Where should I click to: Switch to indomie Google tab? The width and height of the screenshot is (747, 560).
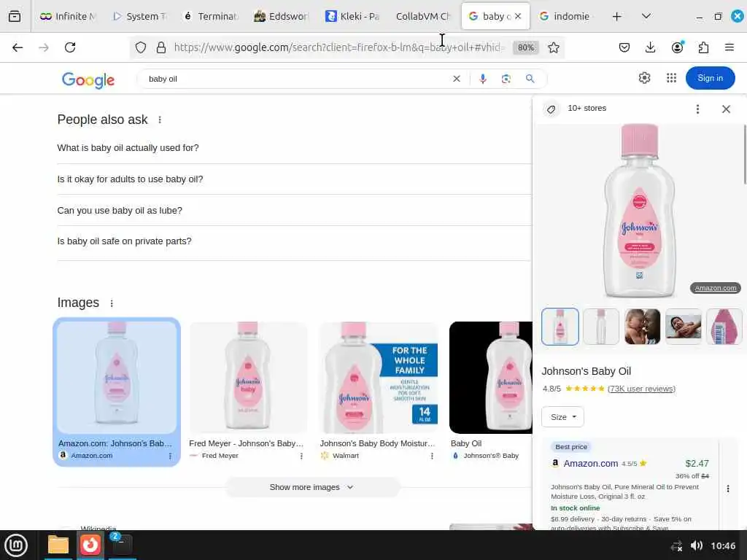(x=566, y=16)
